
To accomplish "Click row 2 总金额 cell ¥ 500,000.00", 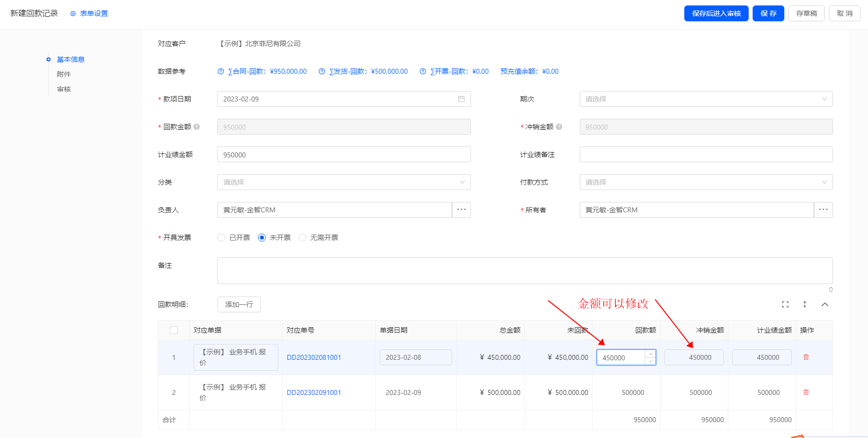I will [490, 392].
